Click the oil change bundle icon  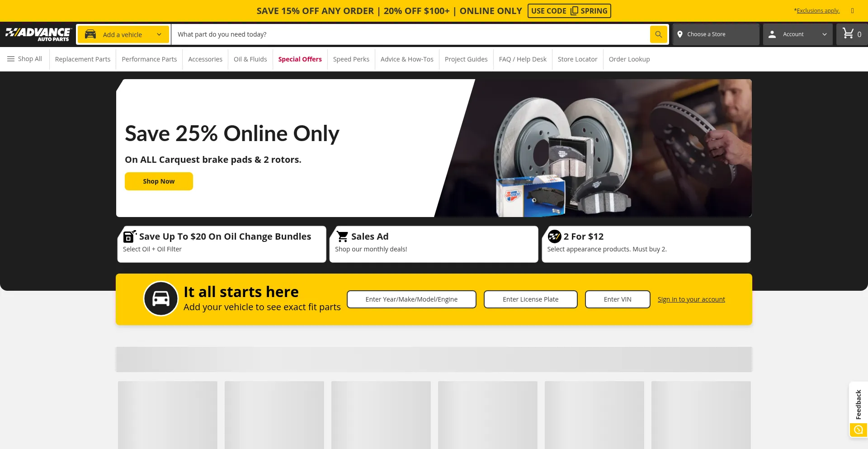click(130, 236)
